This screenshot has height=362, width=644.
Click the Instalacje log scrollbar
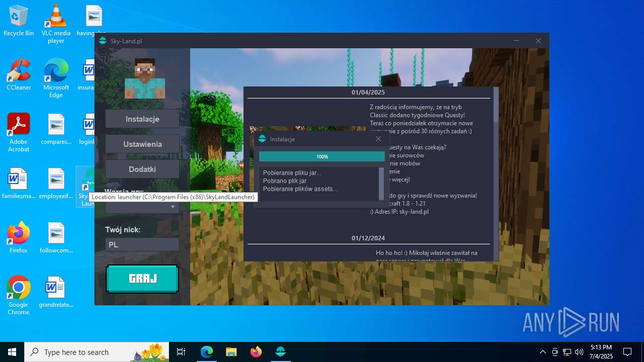click(x=381, y=184)
